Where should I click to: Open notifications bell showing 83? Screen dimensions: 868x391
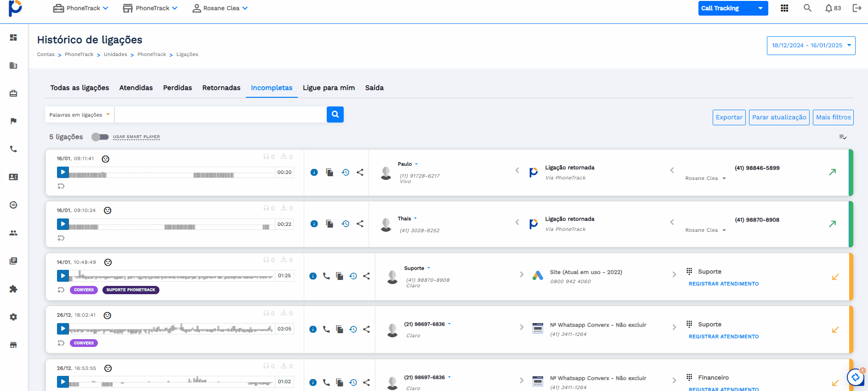click(x=833, y=8)
